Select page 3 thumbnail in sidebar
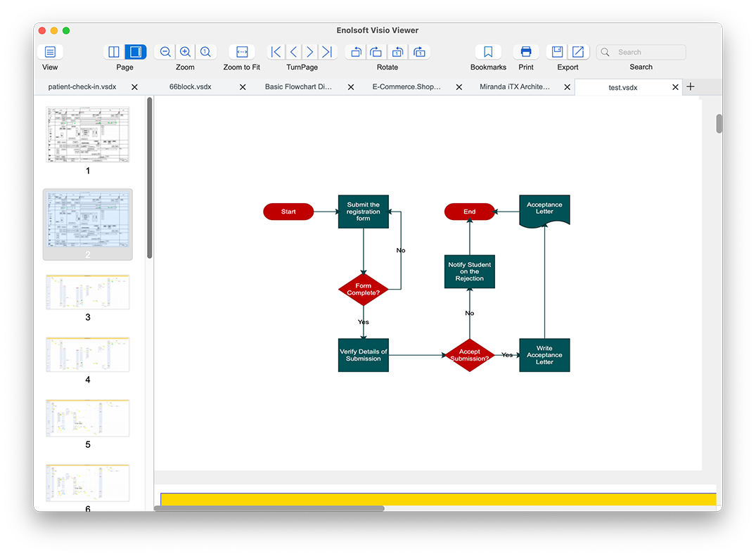The image size is (756, 556). pyautogui.click(x=88, y=292)
